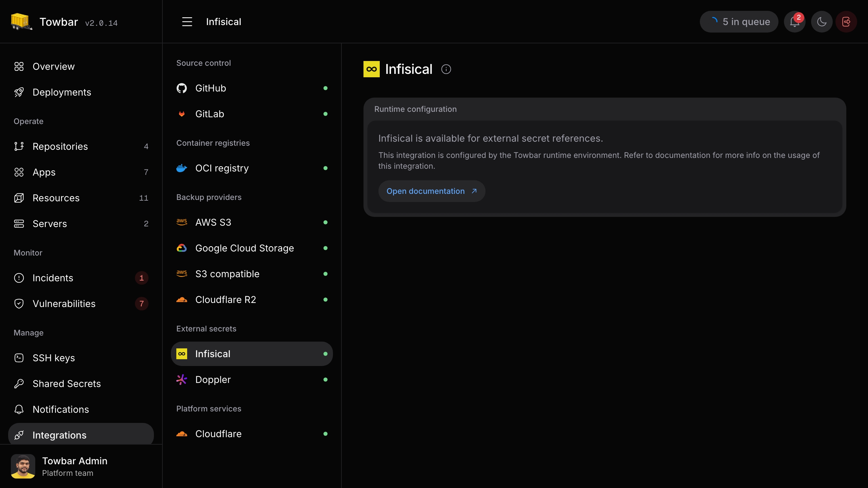Click the Platform team subtitle
The image size is (868, 488).
point(67,473)
